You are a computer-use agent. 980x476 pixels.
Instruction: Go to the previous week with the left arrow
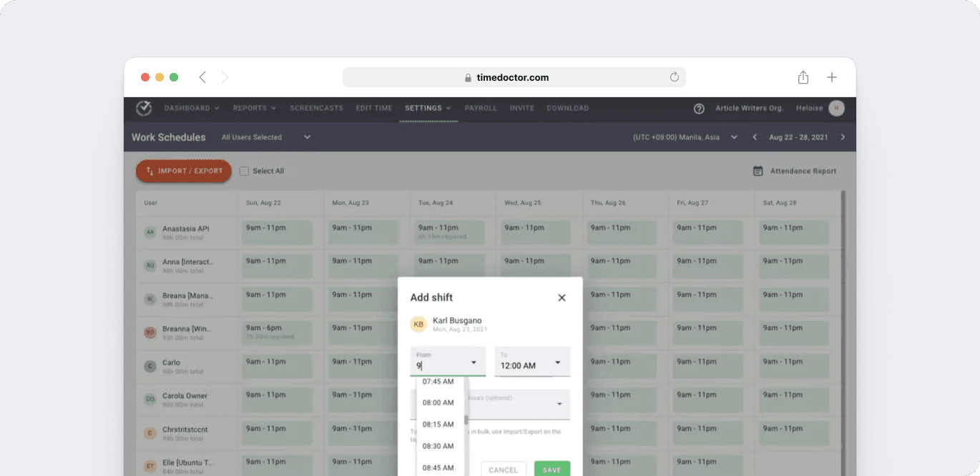755,136
